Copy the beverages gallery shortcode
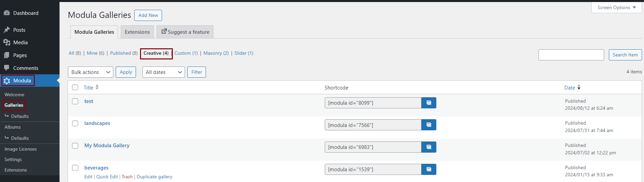 [429, 170]
